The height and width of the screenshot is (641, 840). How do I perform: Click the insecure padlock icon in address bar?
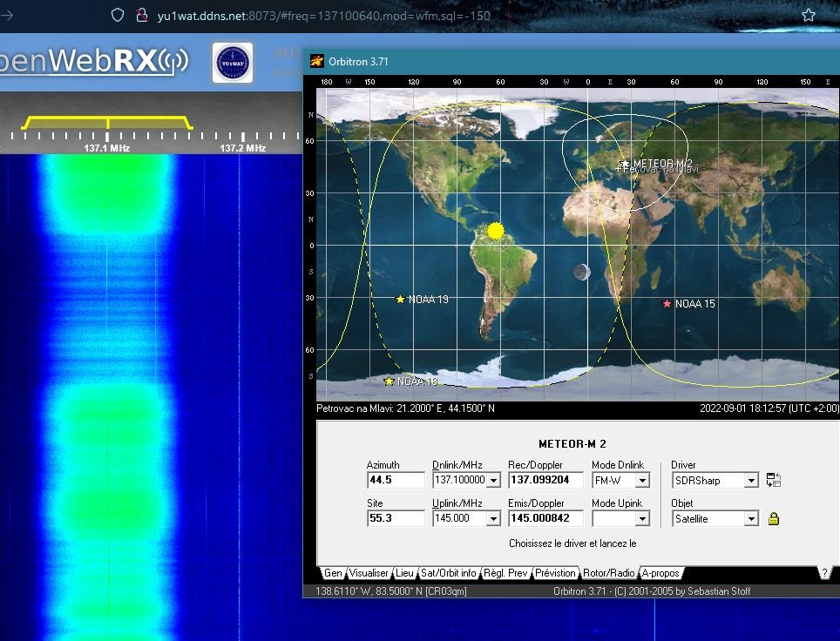pyautogui.click(x=142, y=16)
